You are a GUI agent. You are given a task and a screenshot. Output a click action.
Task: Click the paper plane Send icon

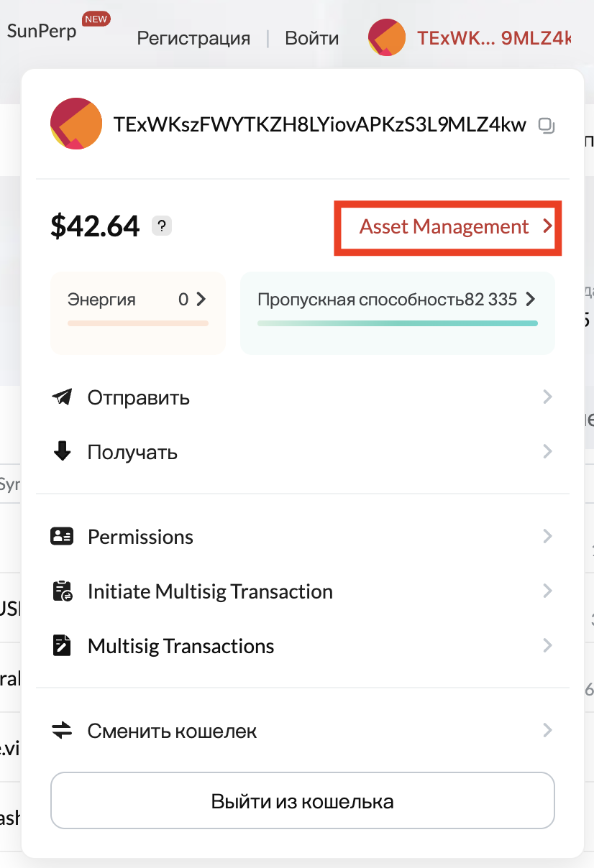[62, 397]
